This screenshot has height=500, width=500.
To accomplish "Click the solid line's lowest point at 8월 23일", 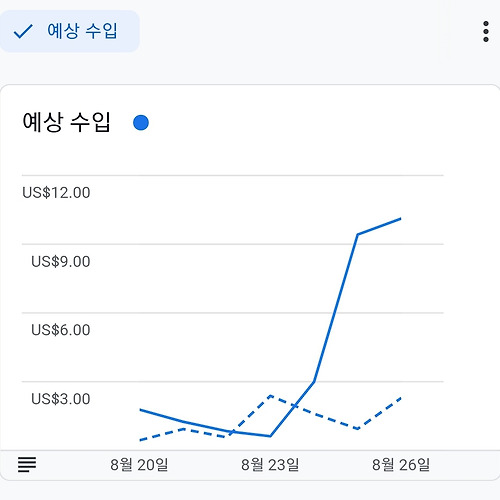I will [270, 436].
